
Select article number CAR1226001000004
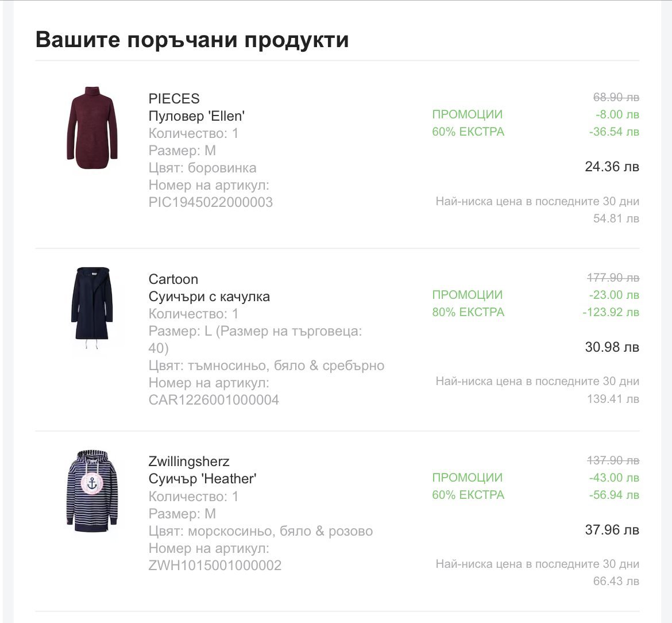click(214, 400)
